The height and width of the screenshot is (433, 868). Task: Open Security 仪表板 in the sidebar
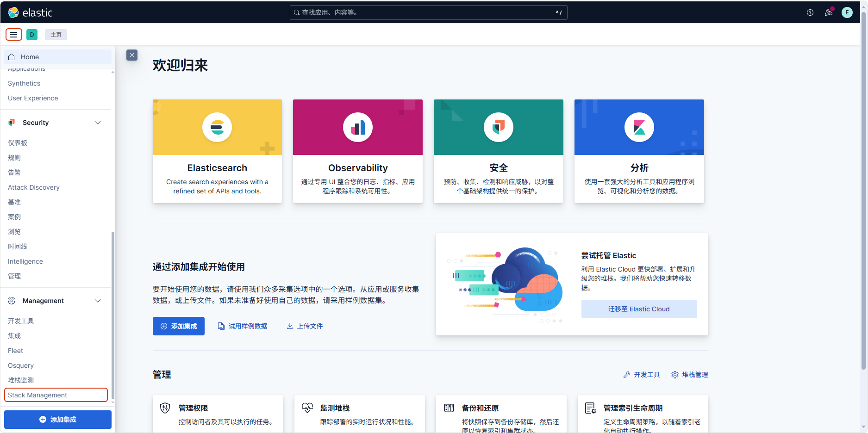pos(18,143)
